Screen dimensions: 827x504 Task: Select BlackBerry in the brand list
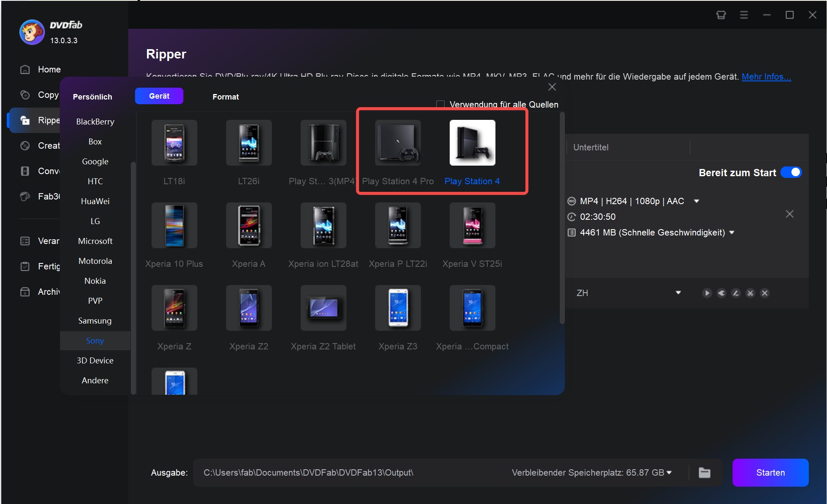pos(95,122)
